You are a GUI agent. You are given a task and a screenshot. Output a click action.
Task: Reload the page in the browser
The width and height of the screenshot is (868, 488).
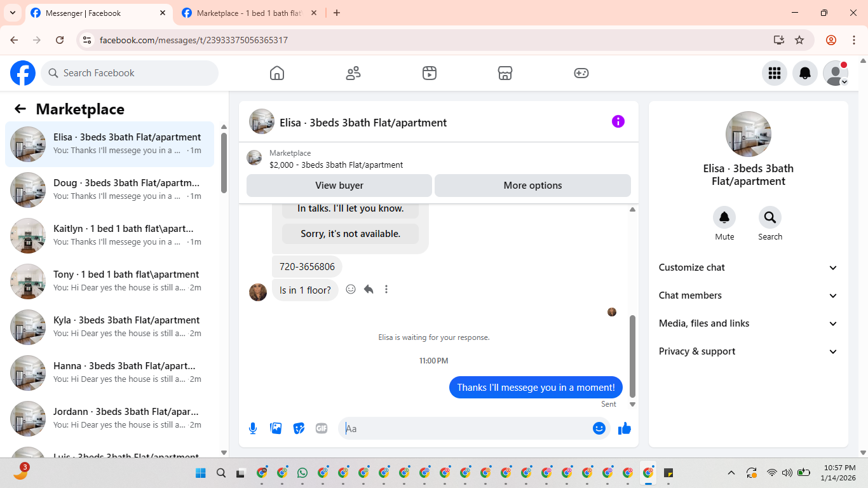[x=60, y=40]
